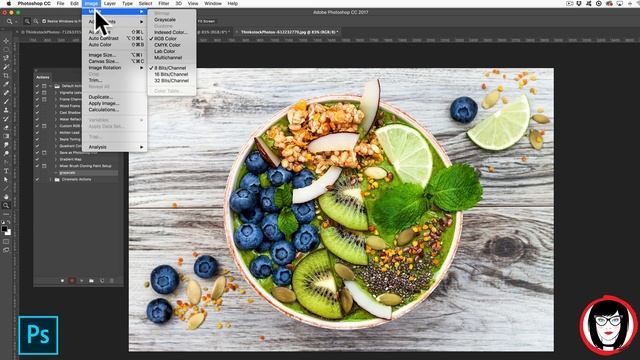Select the Path Selection tool
The height and width of the screenshot is (360, 640).
click(6, 179)
